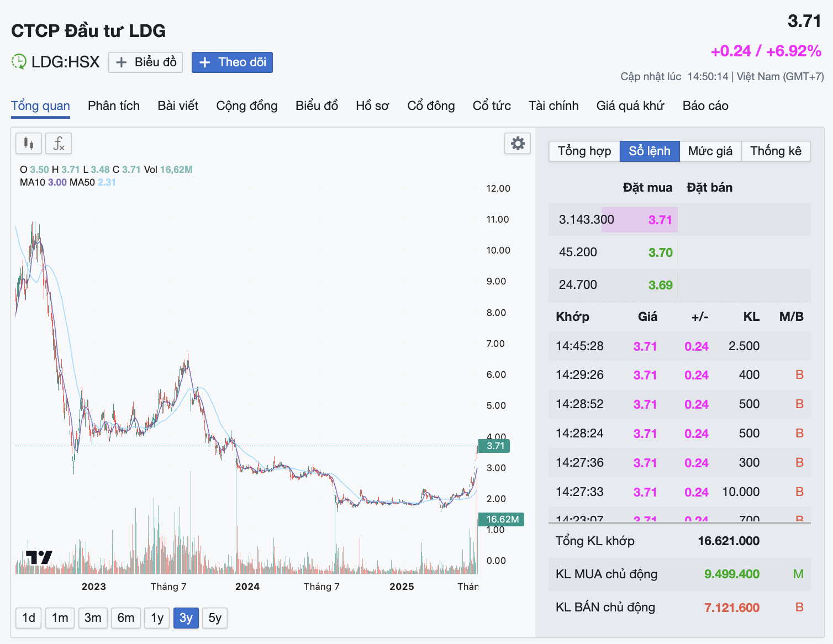
Task: Click the 10.000 volume in 14:27:33 row
Action: [x=741, y=492]
